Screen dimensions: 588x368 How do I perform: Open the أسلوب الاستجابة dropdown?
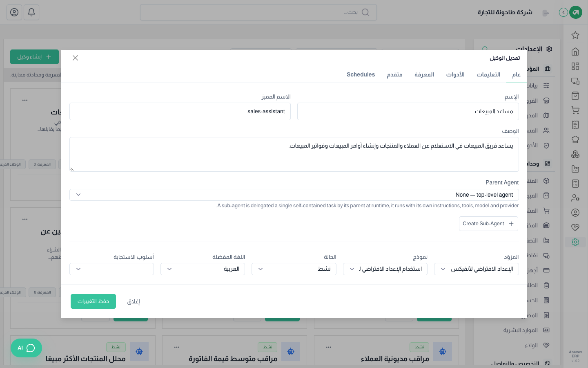point(111,269)
